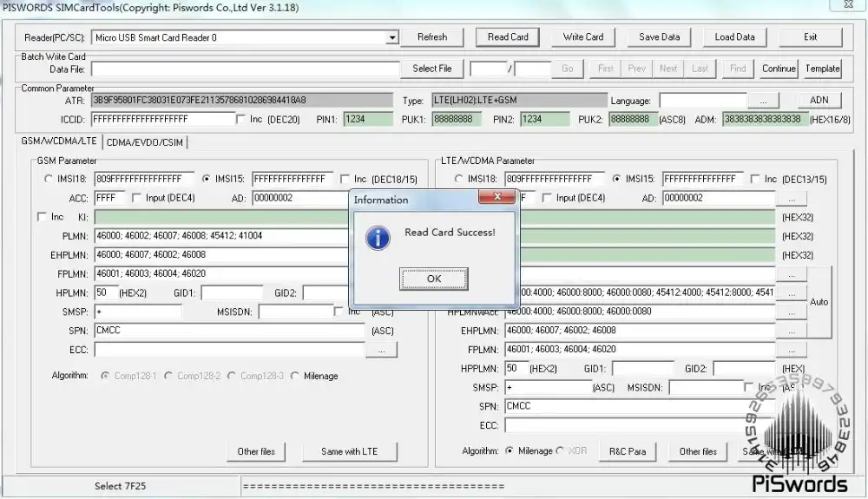Enable the ICCID Inc checkbox

pyautogui.click(x=240, y=120)
